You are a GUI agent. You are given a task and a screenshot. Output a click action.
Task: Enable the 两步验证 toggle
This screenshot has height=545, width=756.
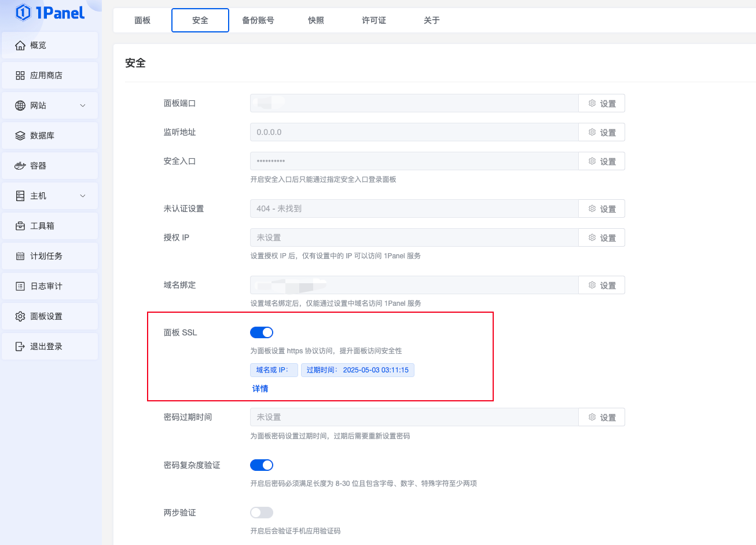pos(262,513)
